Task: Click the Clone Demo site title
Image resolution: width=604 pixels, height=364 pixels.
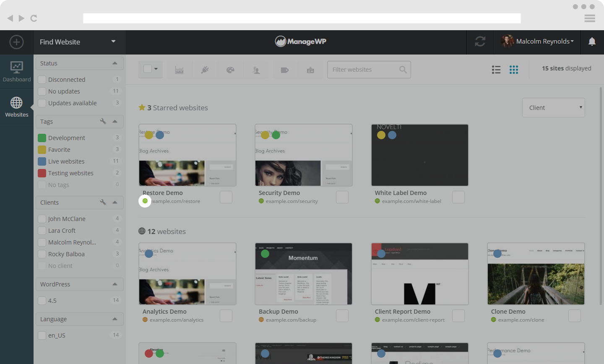Action: pos(508,312)
